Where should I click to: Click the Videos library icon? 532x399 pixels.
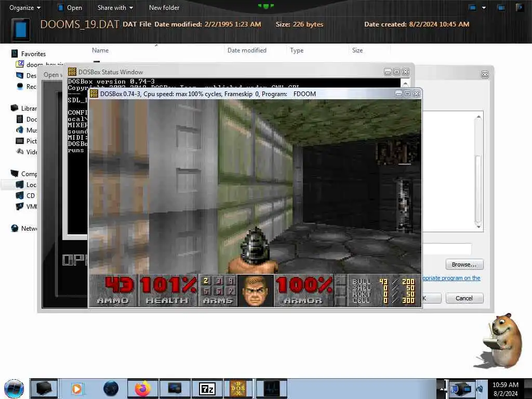(20, 152)
